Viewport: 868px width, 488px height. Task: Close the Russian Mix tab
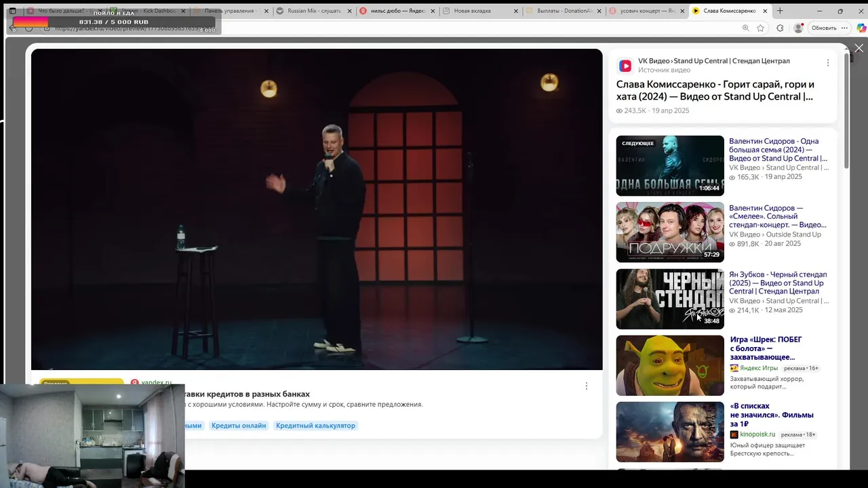coord(350,11)
